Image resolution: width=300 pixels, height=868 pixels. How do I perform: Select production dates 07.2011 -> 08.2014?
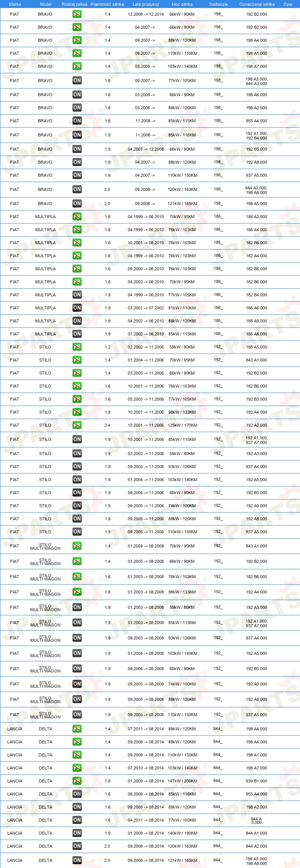(146, 729)
